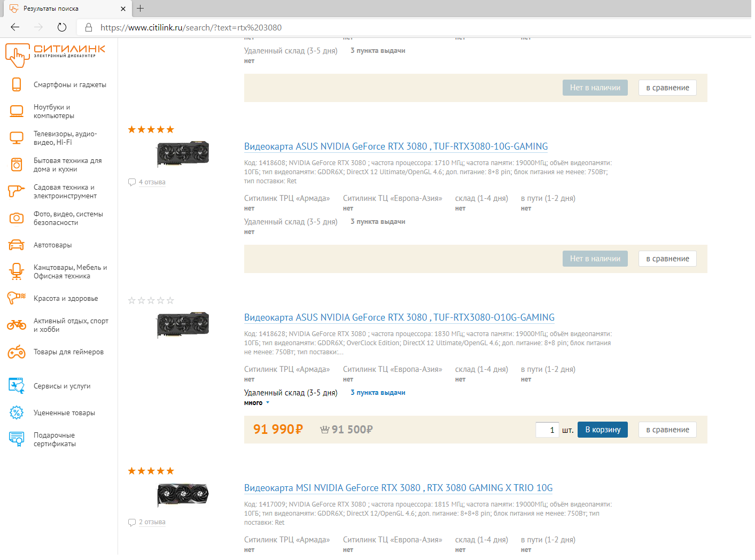Click the percent badge discounted goods icon

click(x=17, y=413)
